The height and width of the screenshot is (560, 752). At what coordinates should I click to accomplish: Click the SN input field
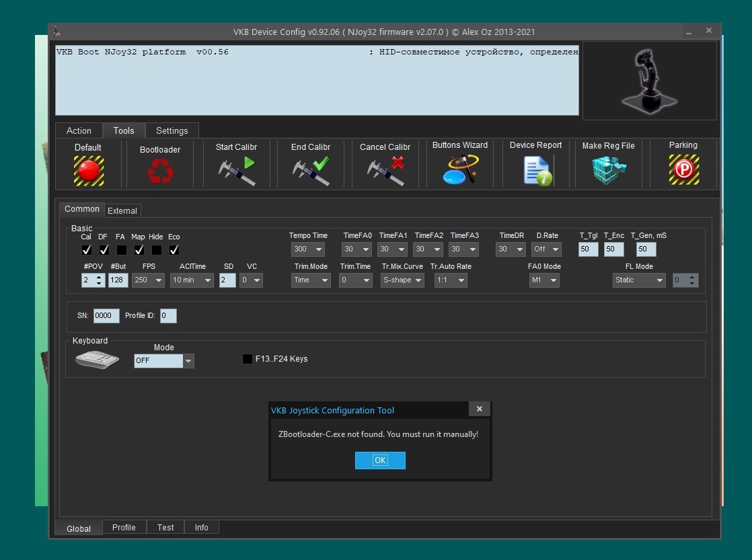click(106, 315)
